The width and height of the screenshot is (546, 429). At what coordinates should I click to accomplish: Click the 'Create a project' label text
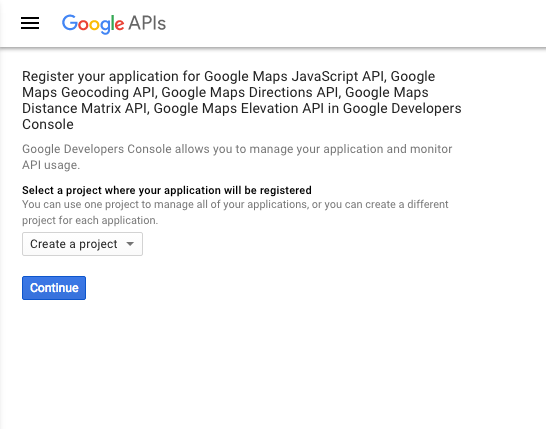[x=74, y=244]
